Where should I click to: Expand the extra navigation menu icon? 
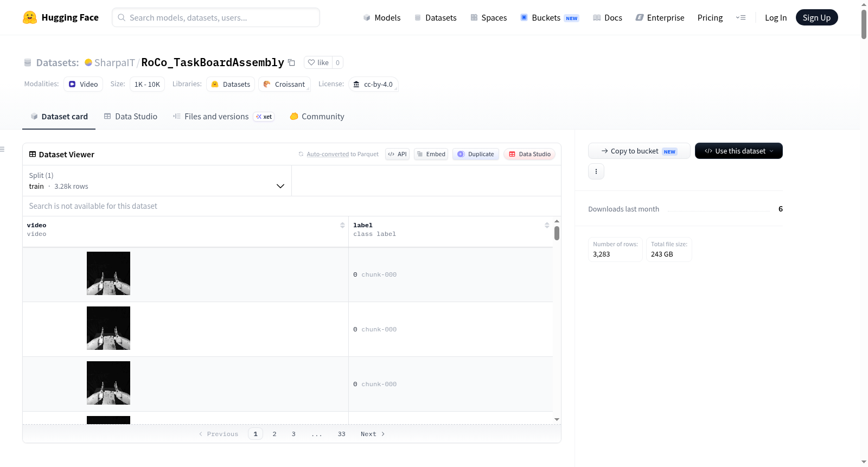pyautogui.click(x=741, y=17)
